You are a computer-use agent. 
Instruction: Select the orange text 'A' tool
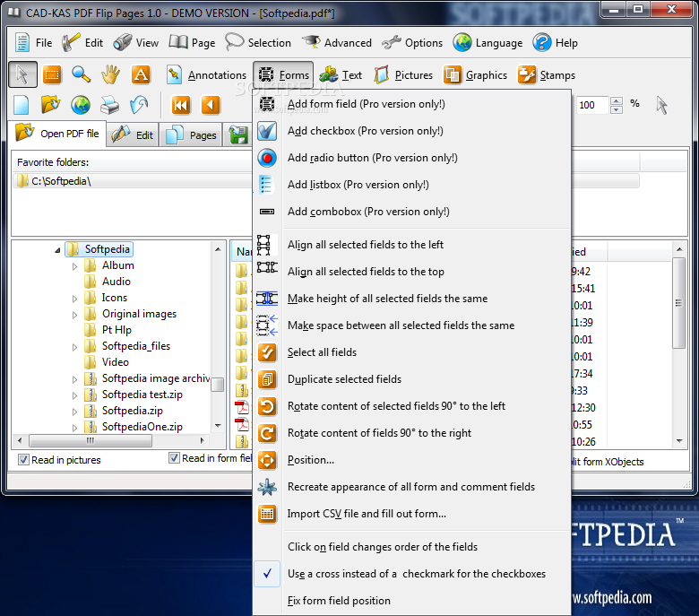pyautogui.click(x=141, y=74)
